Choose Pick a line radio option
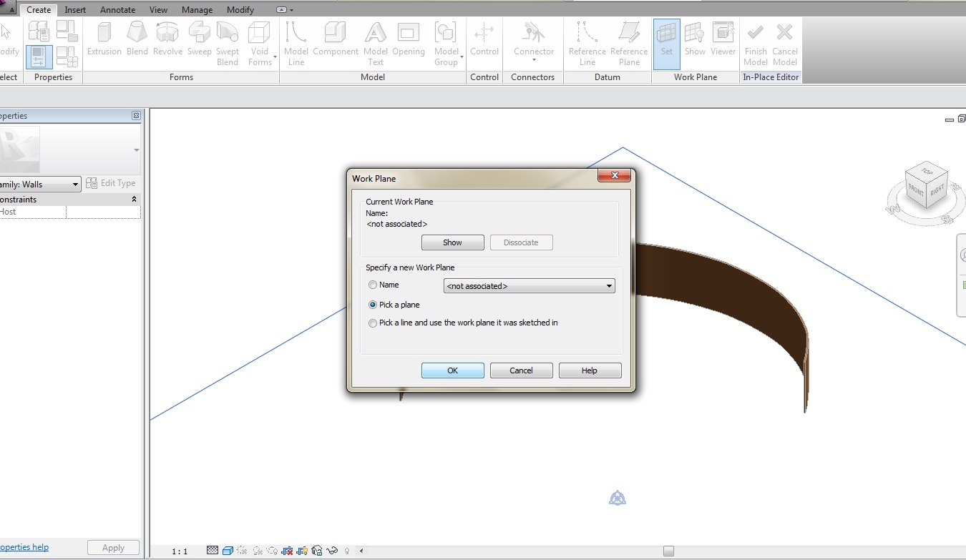 [x=373, y=323]
